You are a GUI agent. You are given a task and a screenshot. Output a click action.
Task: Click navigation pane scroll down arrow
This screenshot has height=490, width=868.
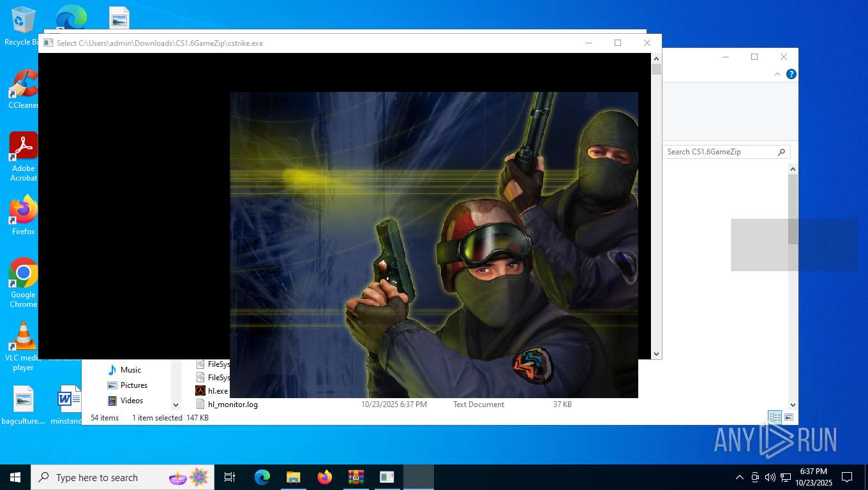[x=176, y=405]
